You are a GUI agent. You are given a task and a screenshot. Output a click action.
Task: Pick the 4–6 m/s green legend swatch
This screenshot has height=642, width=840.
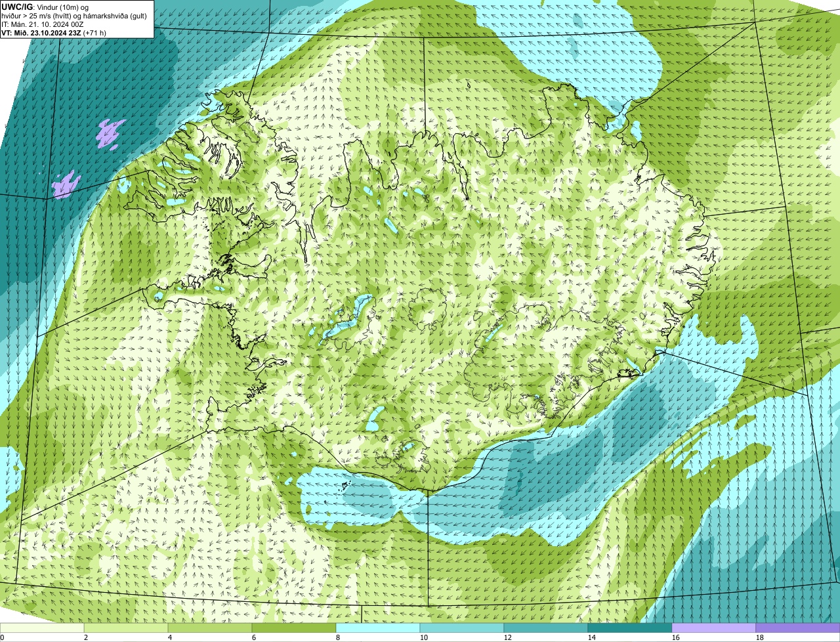[x=210, y=628]
